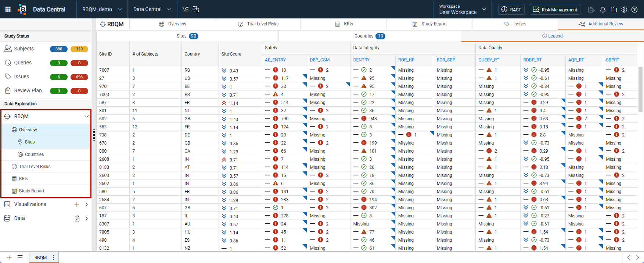Image resolution: width=644 pixels, height=263 pixels.
Task: Switch to the Overview tab
Action: coord(172,24)
